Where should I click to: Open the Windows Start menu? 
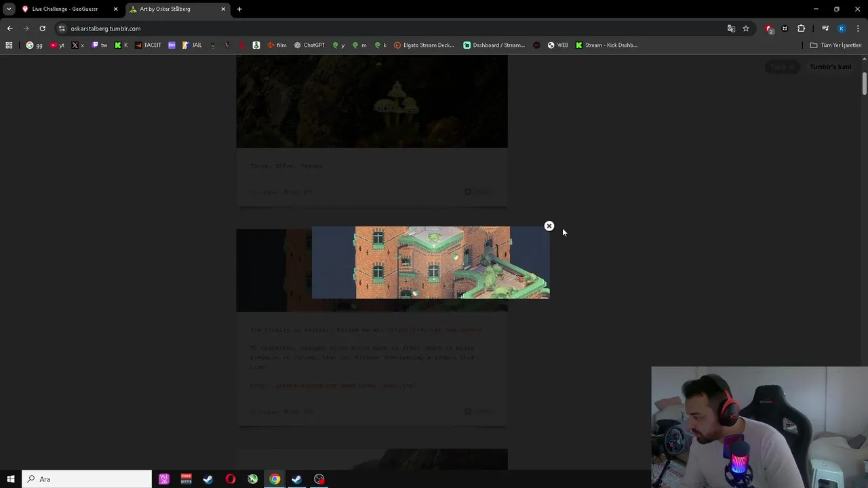coord(11,479)
